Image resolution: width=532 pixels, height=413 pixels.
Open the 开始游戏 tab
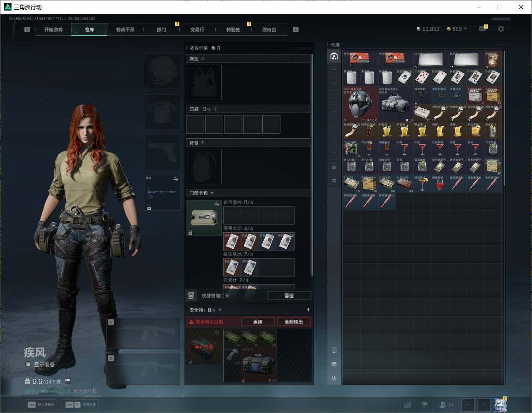53,29
